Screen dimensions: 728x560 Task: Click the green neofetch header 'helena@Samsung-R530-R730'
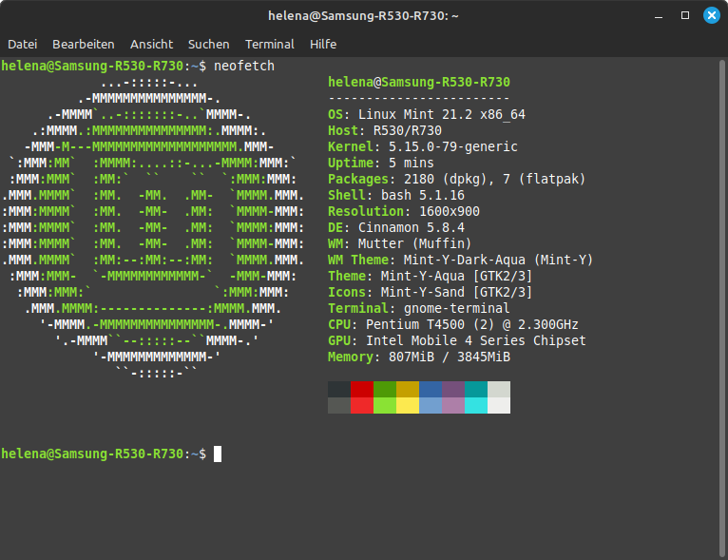coord(419,82)
